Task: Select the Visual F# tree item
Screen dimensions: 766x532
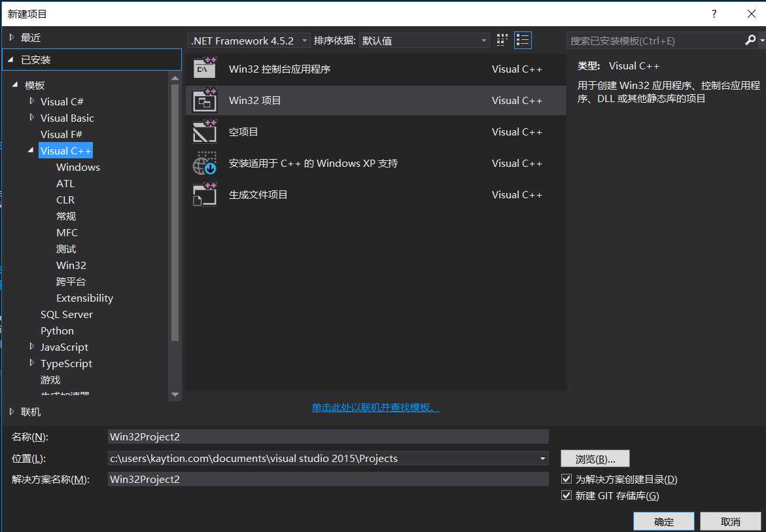Action: click(61, 134)
